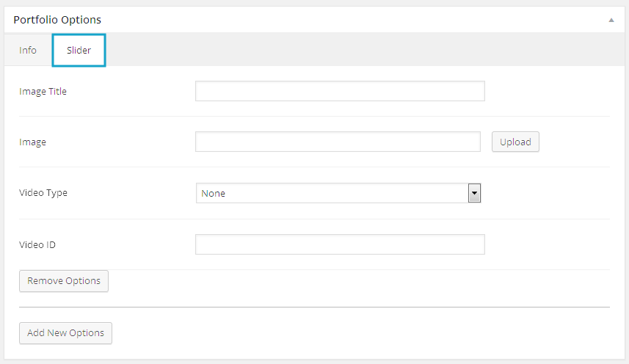The height and width of the screenshot is (364, 629).
Task: Click the Portfolio Options heading text
Action: click(x=57, y=20)
